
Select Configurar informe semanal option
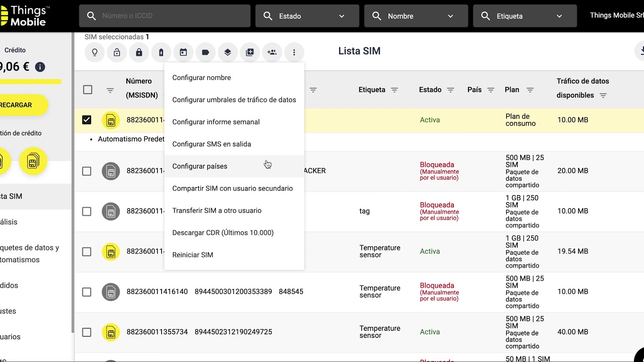tap(234, 122)
